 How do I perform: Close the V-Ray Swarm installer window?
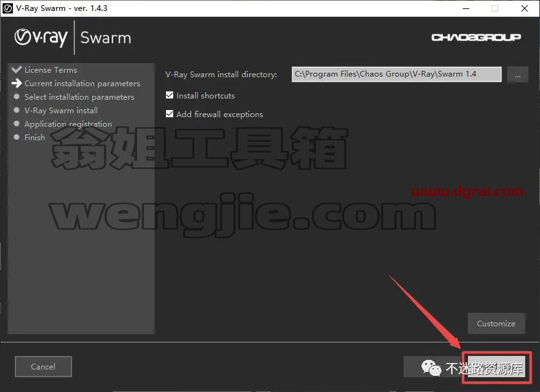(x=525, y=8)
